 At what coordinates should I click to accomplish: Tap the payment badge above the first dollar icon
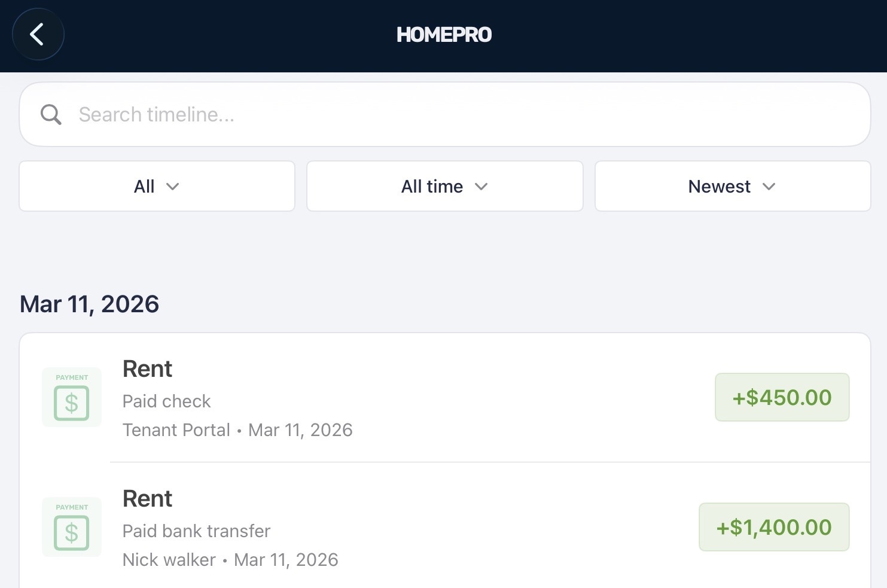[x=71, y=377]
